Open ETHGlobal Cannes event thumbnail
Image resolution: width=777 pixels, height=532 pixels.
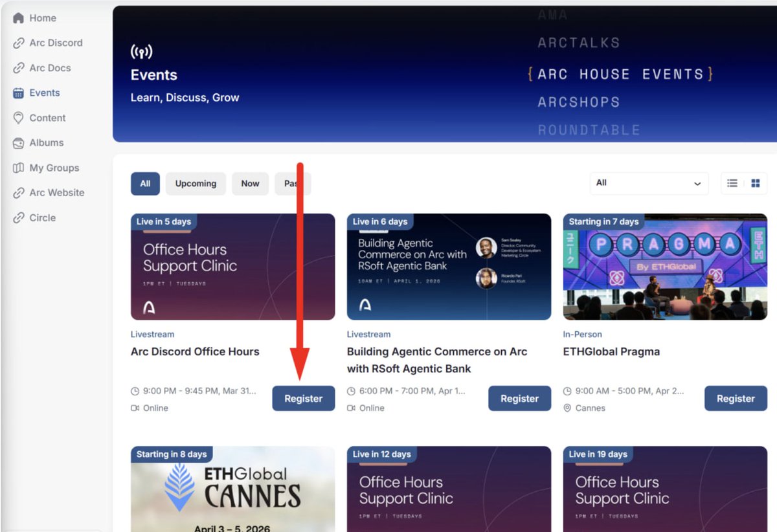tap(232, 489)
